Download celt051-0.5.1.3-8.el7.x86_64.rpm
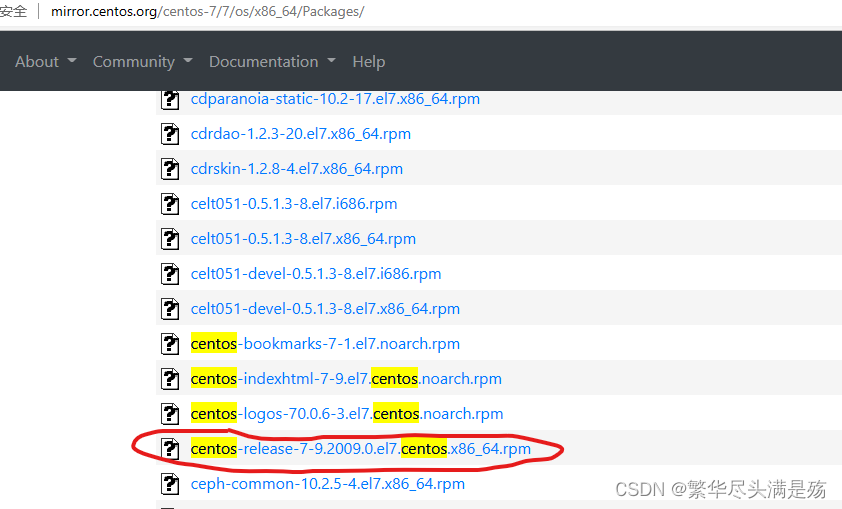 303,239
